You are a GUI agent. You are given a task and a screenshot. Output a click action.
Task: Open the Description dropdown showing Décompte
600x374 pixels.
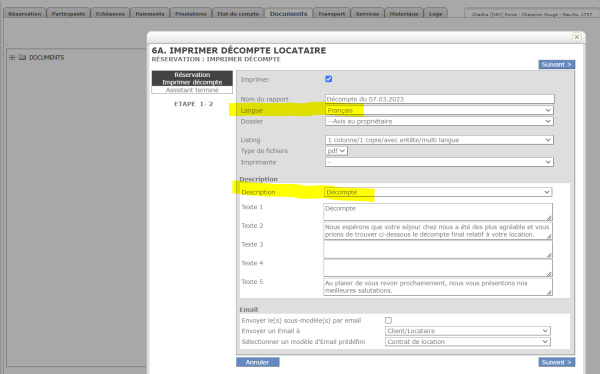pos(438,192)
